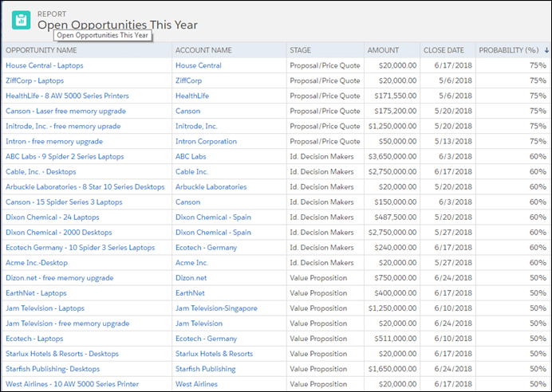Open HealthLife account link
552x392 pixels.
(x=192, y=96)
